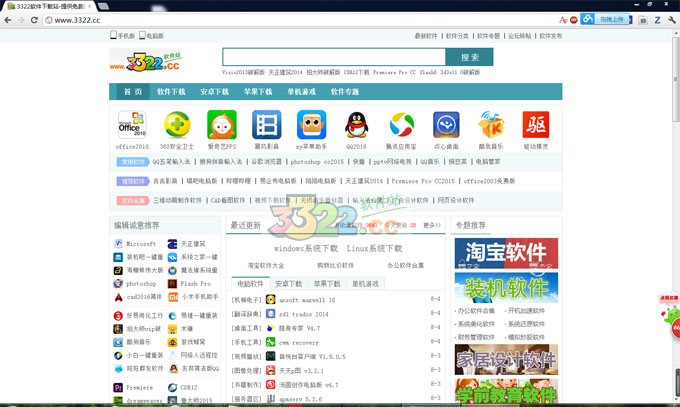Screen dimensions: 680x407
Task: Open the 360安全卫士 green icon
Action: point(177,125)
